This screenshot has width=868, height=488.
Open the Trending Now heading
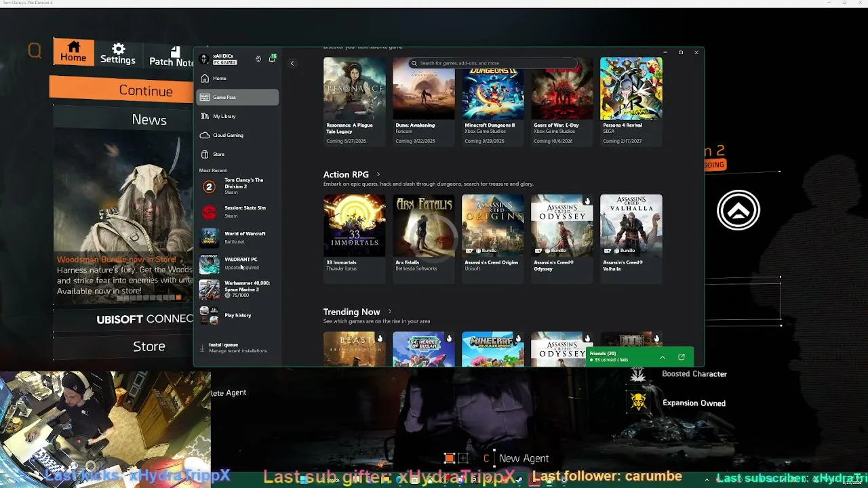pyautogui.click(x=351, y=312)
